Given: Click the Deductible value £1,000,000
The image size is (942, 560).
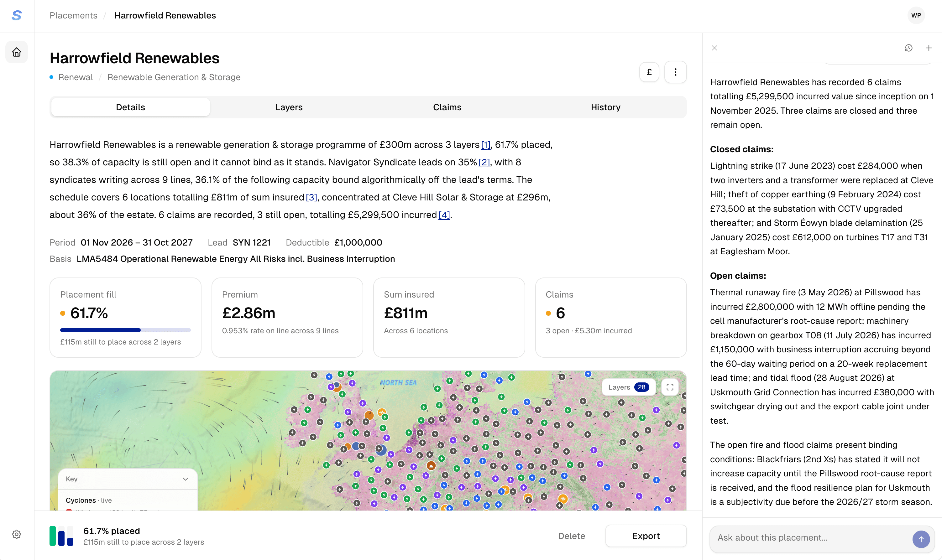Looking at the screenshot, I should (358, 242).
